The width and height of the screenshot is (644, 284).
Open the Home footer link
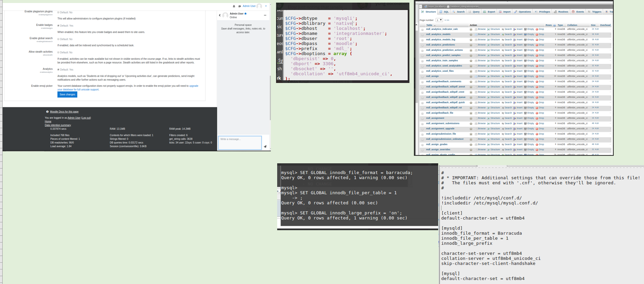(48, 121)
